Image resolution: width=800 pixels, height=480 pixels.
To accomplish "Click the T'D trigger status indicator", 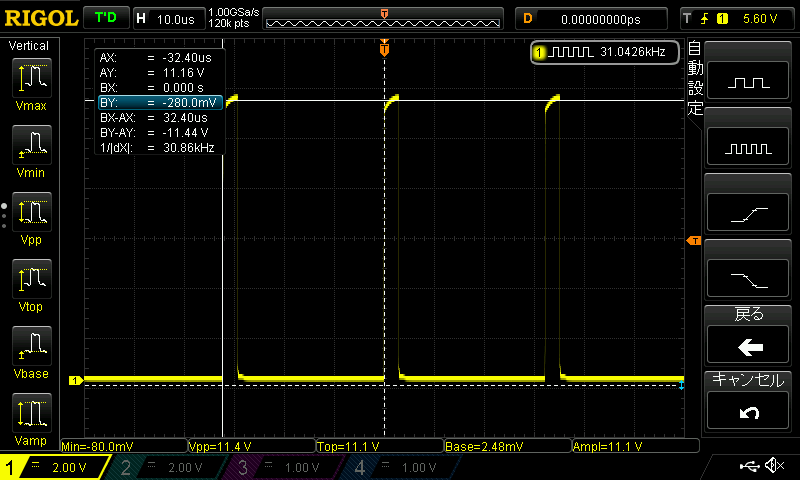I will (x=106, y=18).
